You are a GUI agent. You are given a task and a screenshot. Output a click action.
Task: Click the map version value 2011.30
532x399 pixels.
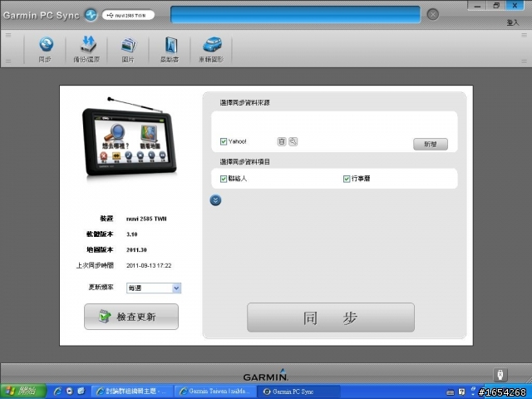(x=136, y=250)
